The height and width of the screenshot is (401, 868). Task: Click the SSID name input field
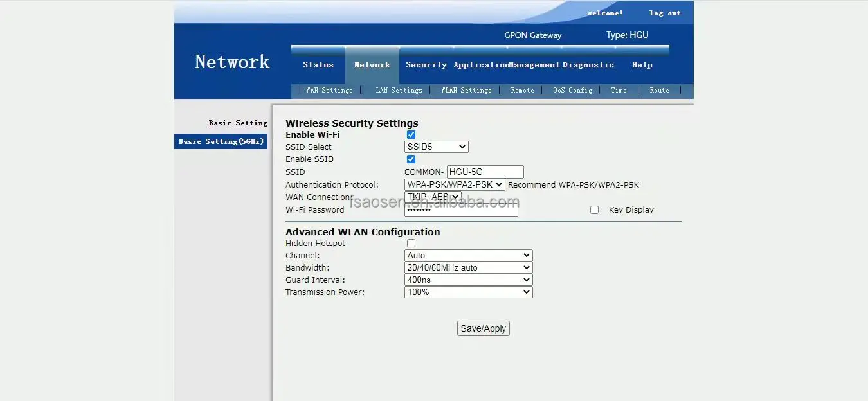(485, 172)
